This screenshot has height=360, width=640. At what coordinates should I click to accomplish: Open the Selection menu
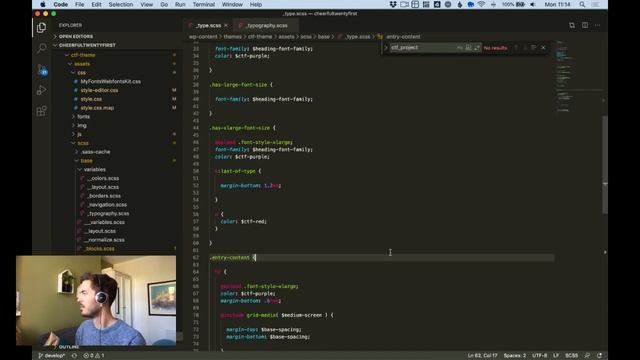[120, 4]
